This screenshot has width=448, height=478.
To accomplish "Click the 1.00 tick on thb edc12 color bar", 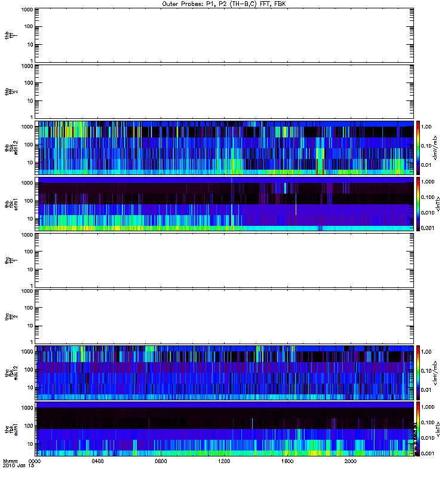I will click(x=426, y=127).
